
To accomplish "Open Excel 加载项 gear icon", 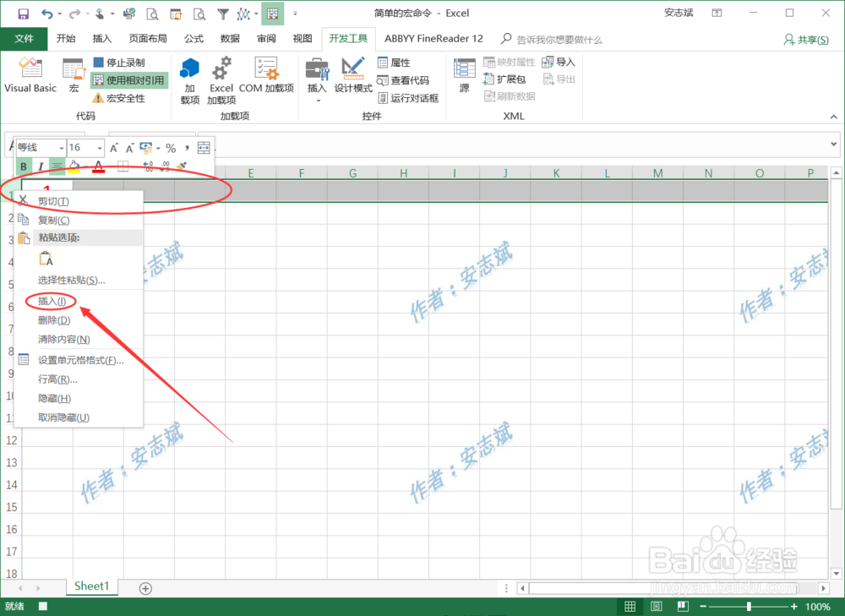I will 221,81.
